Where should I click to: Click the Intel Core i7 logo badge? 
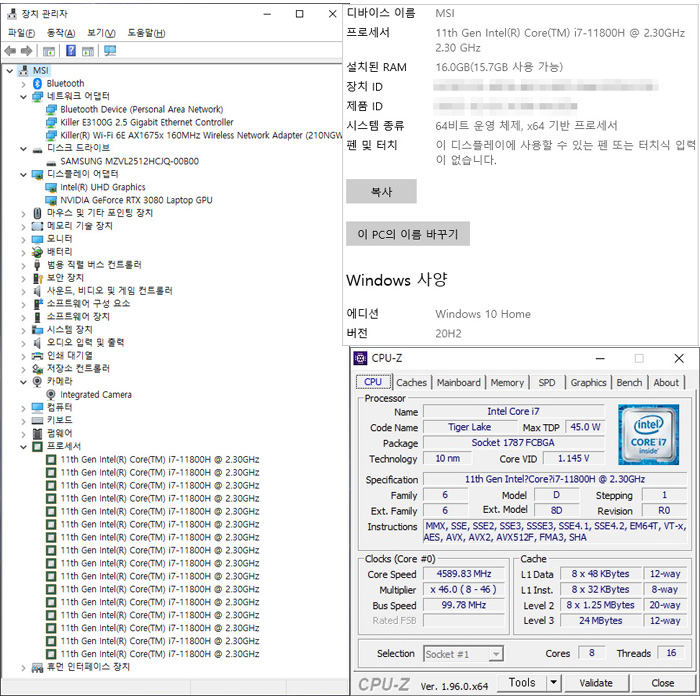pyautogui.click(x=648, y=434)
